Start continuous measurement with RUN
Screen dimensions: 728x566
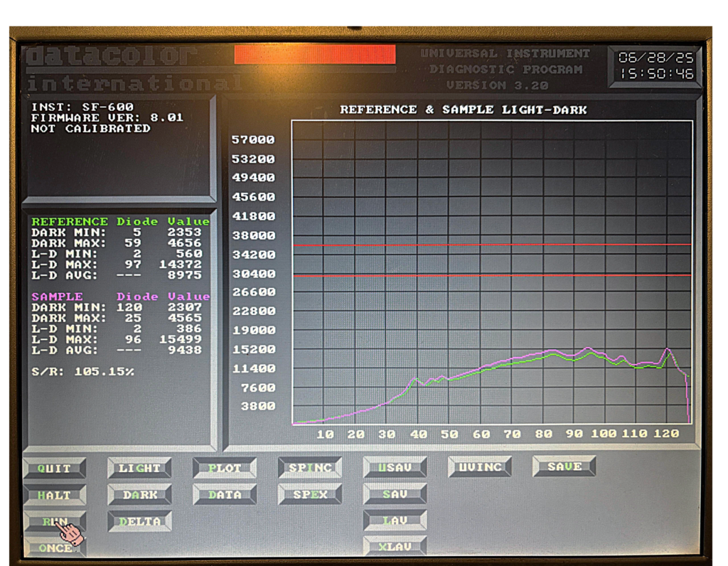tap(55, 521)
